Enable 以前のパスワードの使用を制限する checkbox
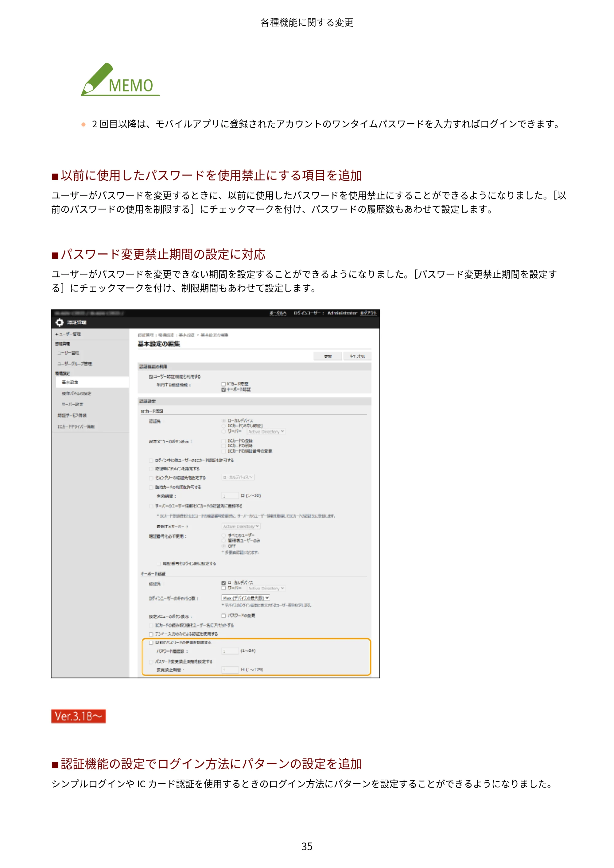This screenshot has height=868, width=614. click(151, 643)
